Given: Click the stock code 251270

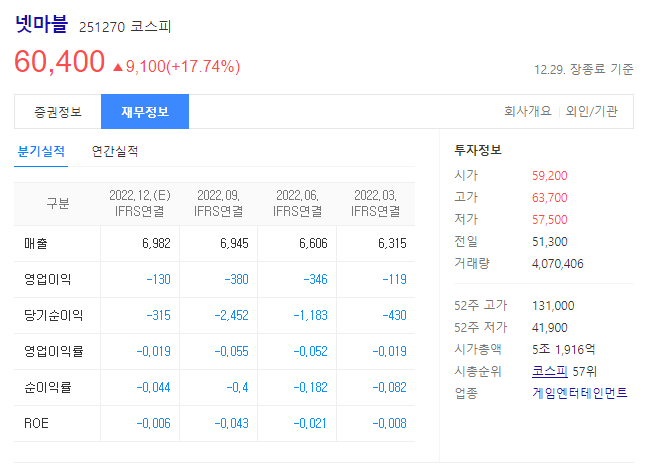Looking at the screenshot, I should coord(102,27).
